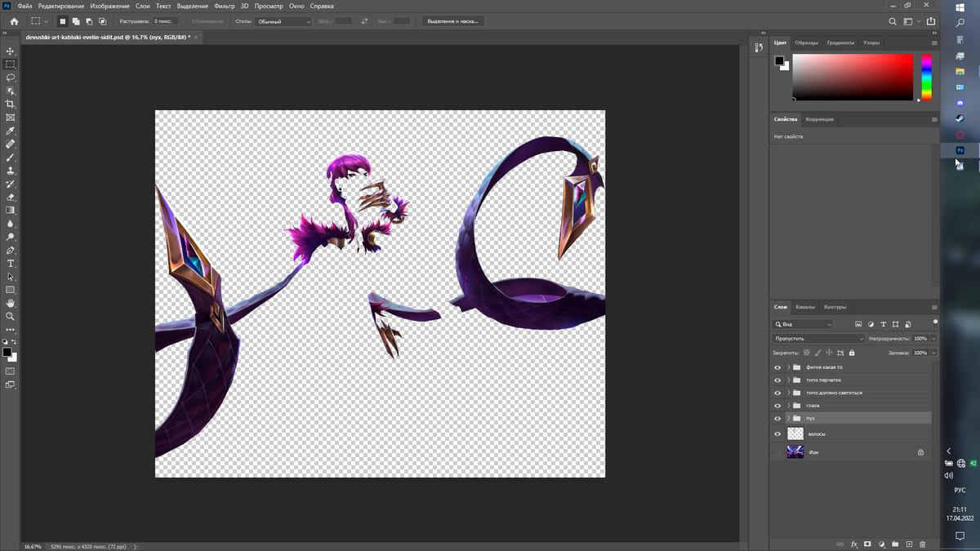The width and height of the screenshot is (980, 551).
Task: Select the 'волосы' layer thumbnail
Action: pos(795,434)
